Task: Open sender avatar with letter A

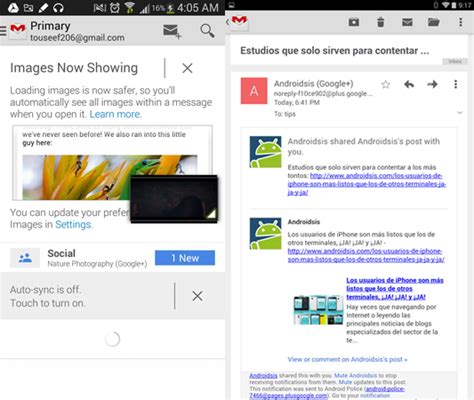Action: click(x=254, y=91)
